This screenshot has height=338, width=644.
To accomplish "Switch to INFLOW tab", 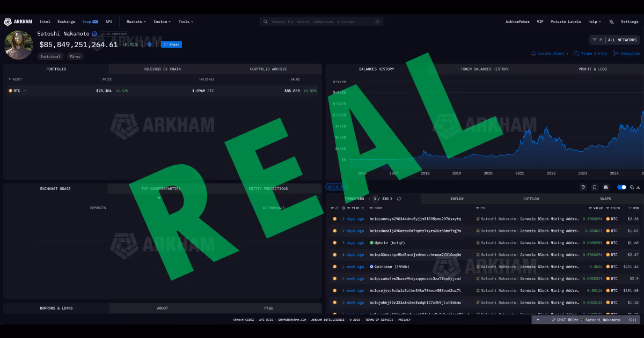I will click(x=457, y=199).
